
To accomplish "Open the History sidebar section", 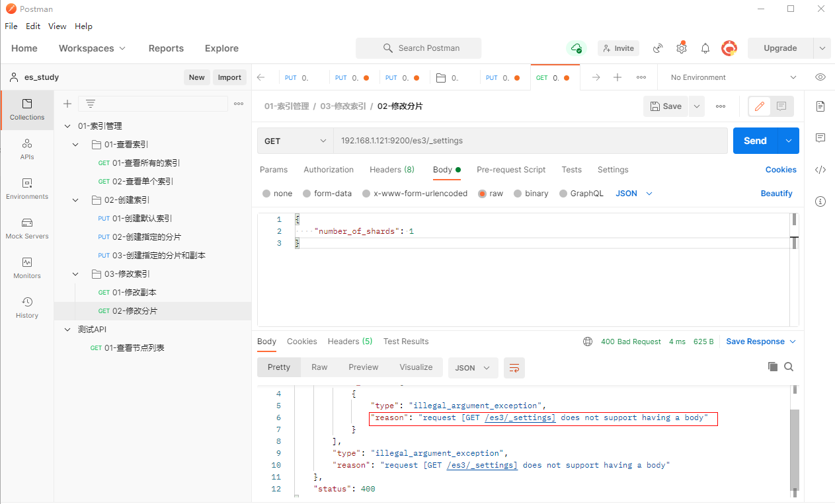I will (x=27, y=307).
